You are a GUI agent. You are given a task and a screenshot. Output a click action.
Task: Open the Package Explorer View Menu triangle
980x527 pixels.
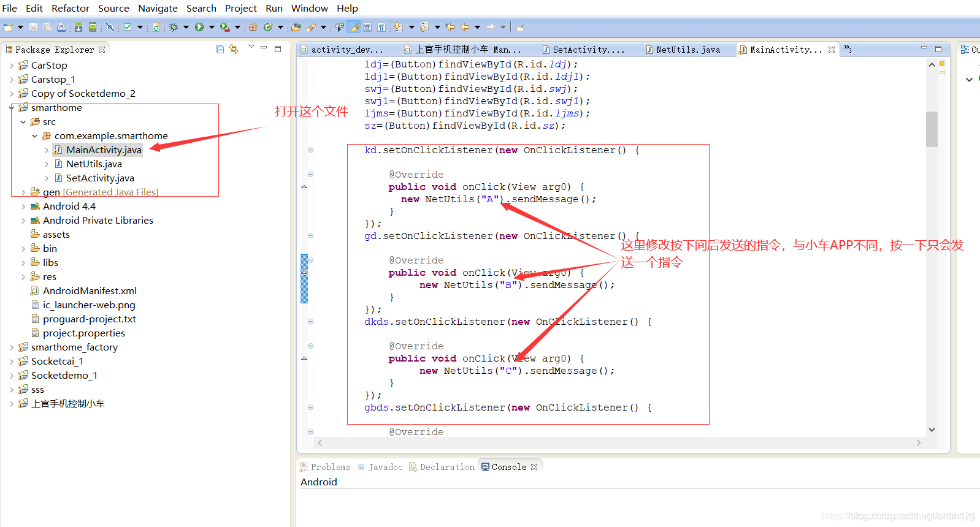point(251,47)
